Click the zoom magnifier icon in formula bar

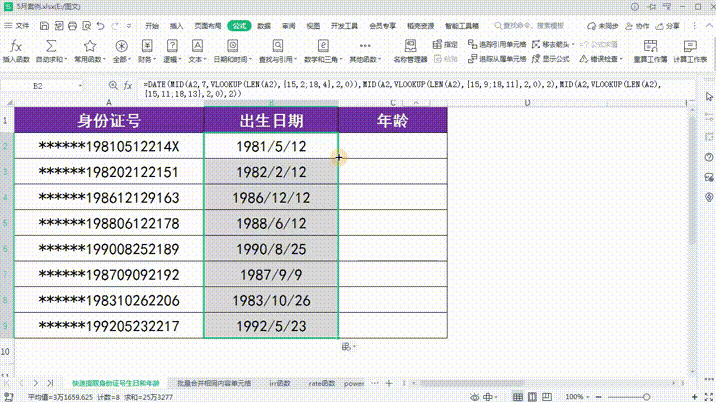[x=113, y=85]
